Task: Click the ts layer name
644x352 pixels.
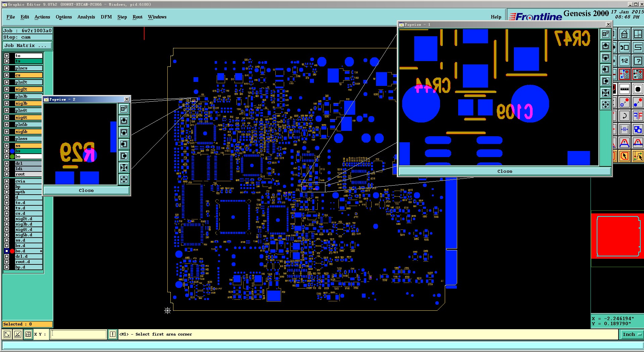Action: coord(29,61)
